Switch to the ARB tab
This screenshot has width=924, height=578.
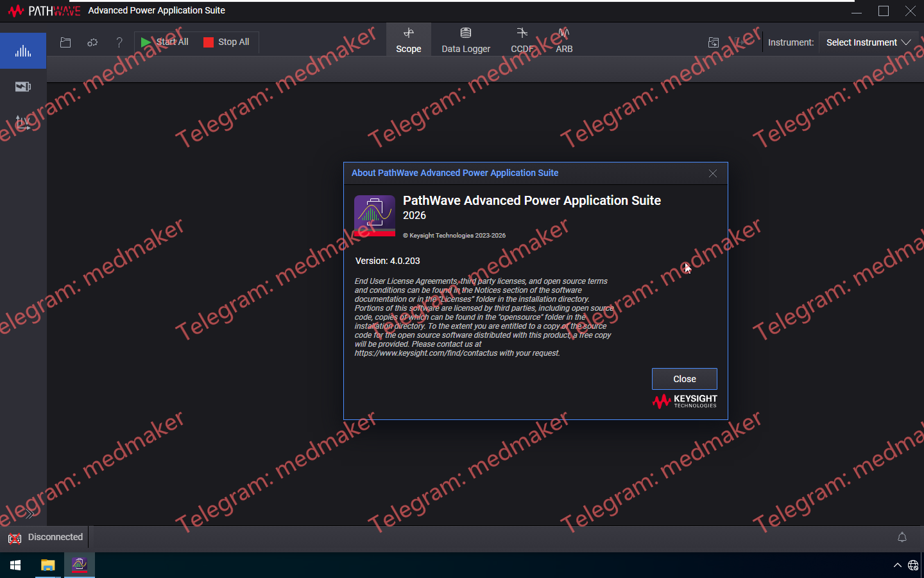pyautogui.click(x=564, y=40)
